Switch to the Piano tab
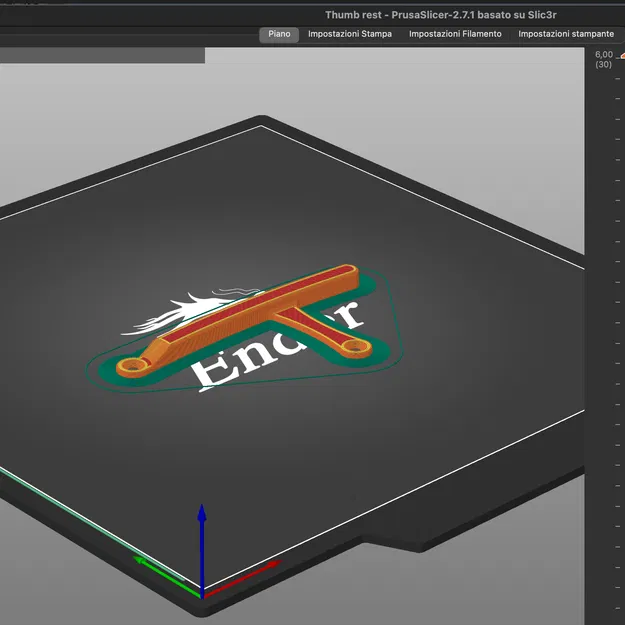The width and height of the screenshot is (625, 625). pos(279,34)
